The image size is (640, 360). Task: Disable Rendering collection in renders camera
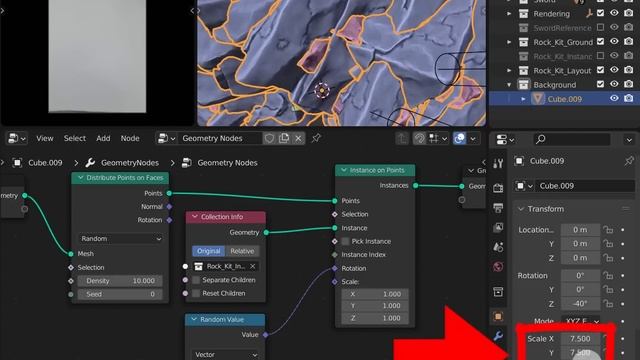tap(629, 13)
